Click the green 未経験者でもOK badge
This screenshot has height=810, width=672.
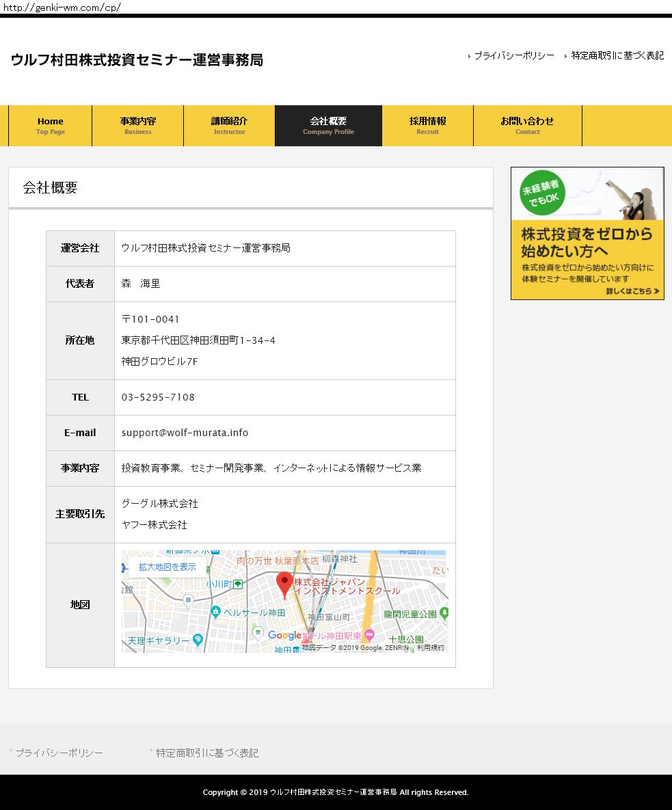point(541,192)
